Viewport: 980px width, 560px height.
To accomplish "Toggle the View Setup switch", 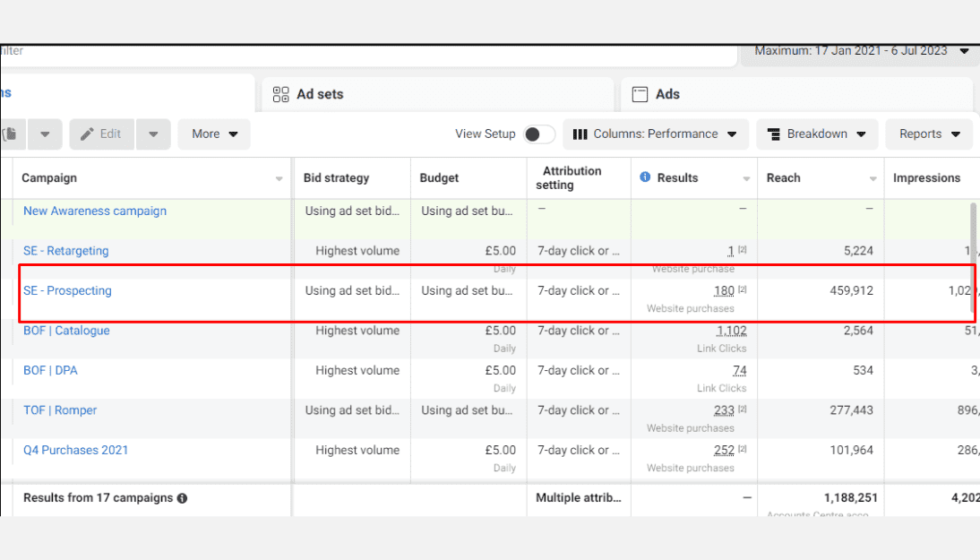I will [x=538, y=134].
